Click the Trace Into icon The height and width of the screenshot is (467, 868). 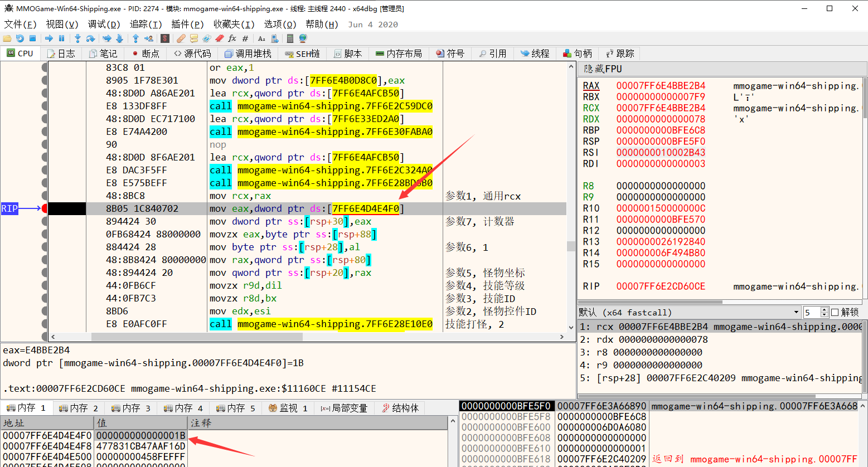(107, 38)
